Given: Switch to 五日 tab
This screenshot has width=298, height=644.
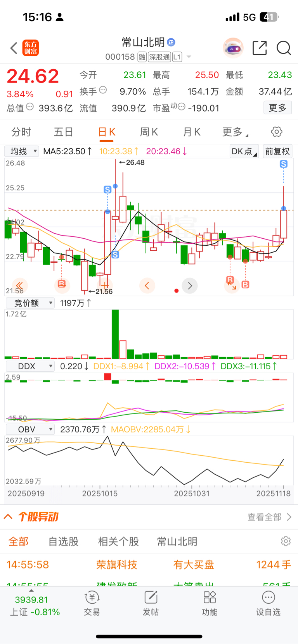Looking at the screenshot, I should tap(63, 132).
